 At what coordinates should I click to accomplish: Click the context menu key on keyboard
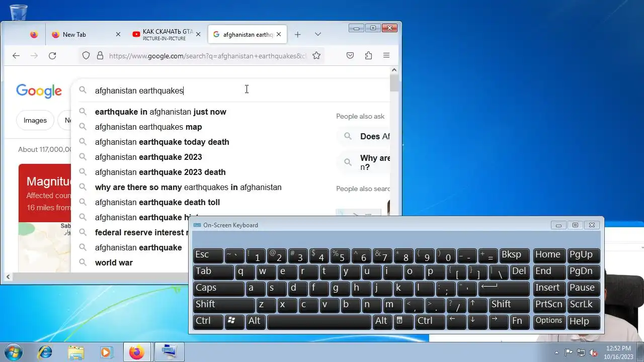pyautogui.click(x=404, y=321)
